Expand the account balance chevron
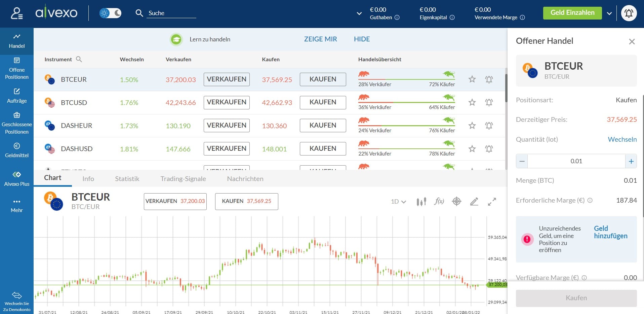The width and height of the screenshot is (644, 314). (x=359, y=13)
